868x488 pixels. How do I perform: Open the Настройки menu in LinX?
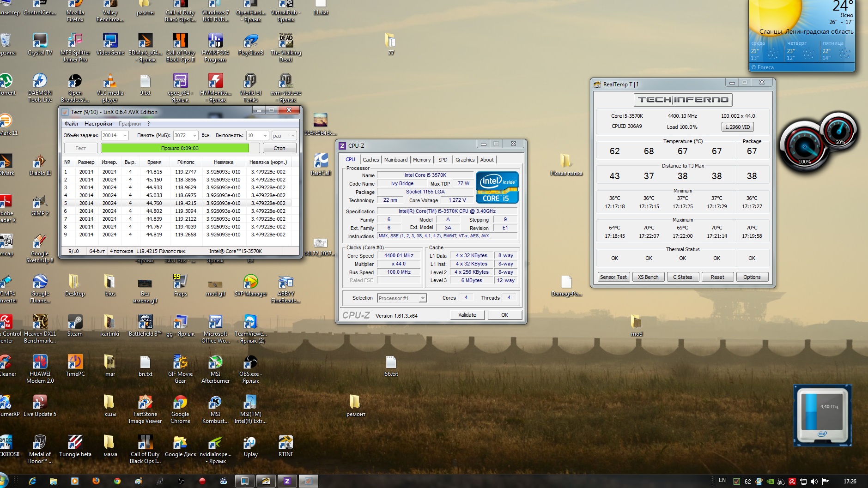(x=98, y=124)
